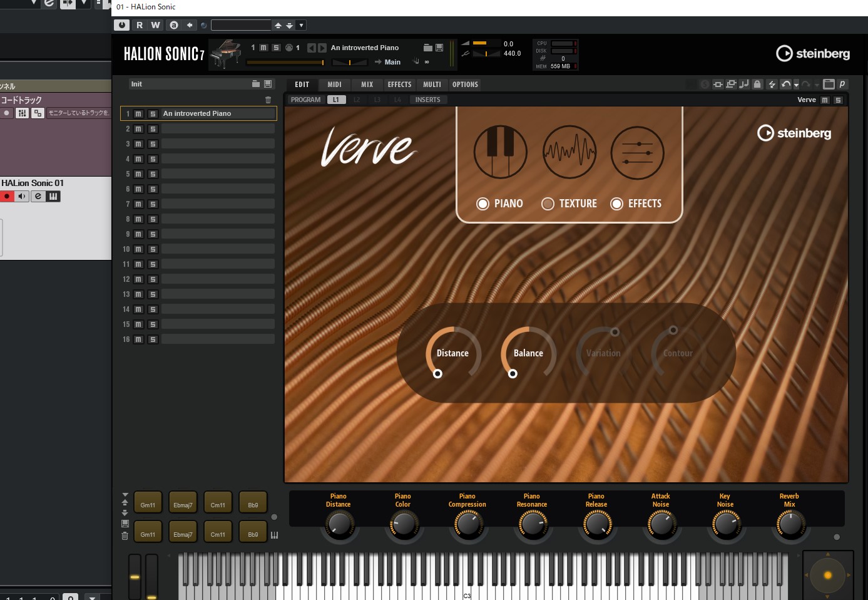
Task: Click the Distance macro knob
Action: [453, 353]
